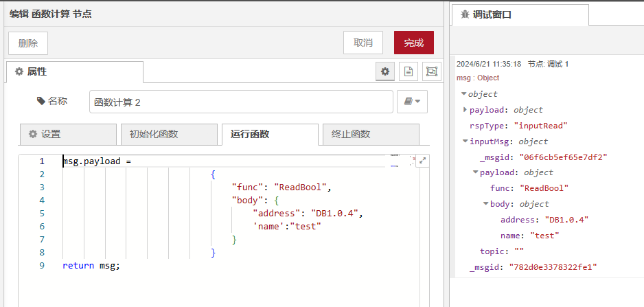Click the 节点: 调试 1 link
Image resolution: width=644 pixels, height=307 pixels.
coord(548,64)
